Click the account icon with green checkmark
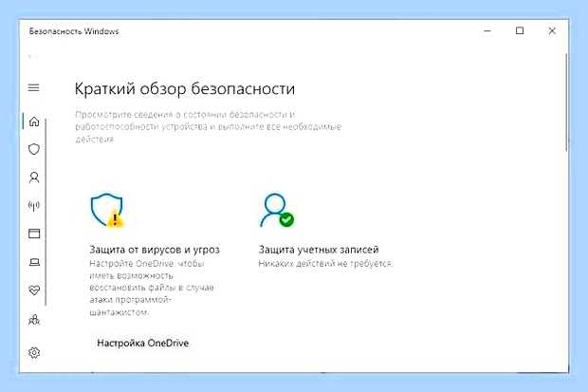Viewport: 588px width, 392px height. [277, 211]
